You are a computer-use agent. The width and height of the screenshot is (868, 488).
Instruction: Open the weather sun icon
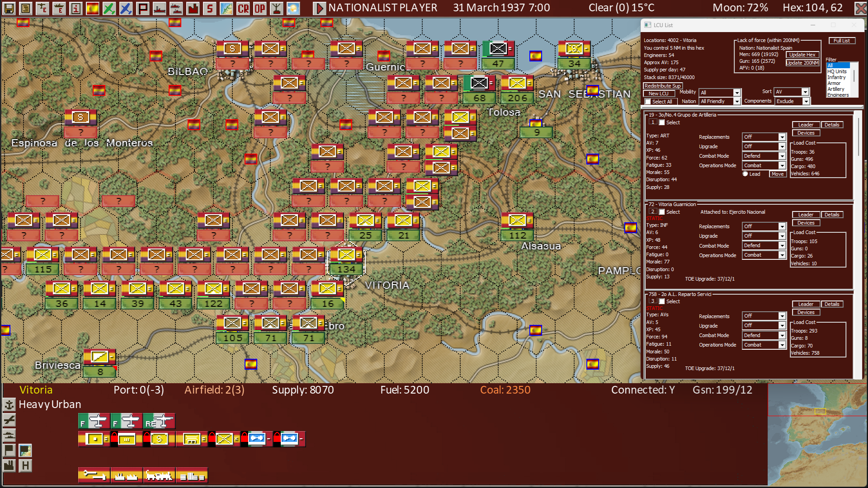(x=293, y=8)
